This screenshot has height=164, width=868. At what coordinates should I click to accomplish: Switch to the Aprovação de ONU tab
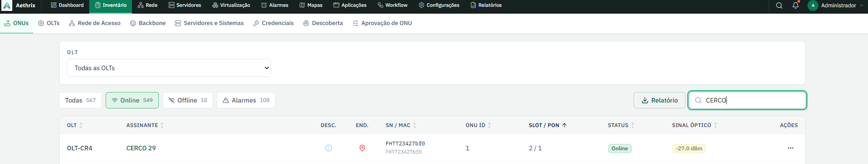[x=382, y=23]
